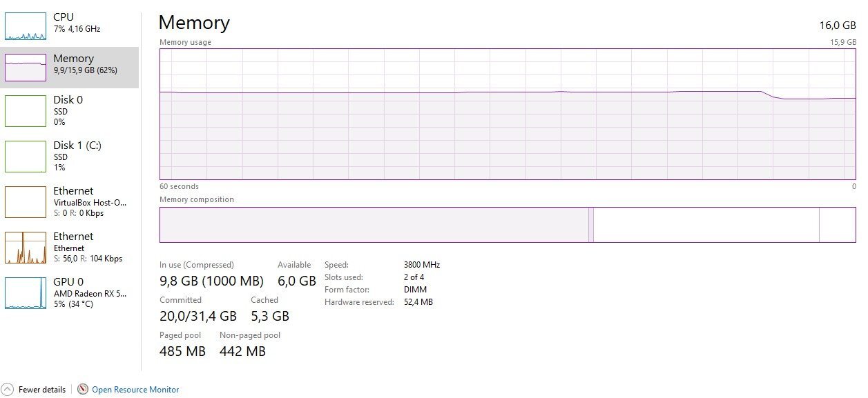The image size is (868, 398).
Task: Click the Fewer details chevron icon
Action: [x=8, y=390]
